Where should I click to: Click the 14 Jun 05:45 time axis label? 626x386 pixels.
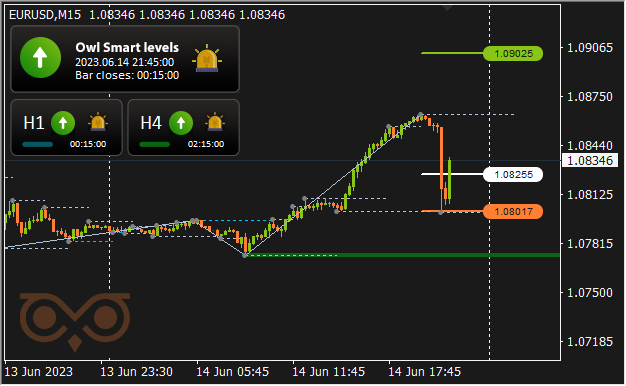232,372
